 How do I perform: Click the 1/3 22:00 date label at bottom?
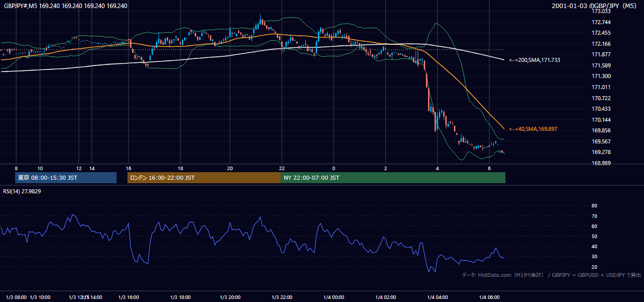(282, 297)
